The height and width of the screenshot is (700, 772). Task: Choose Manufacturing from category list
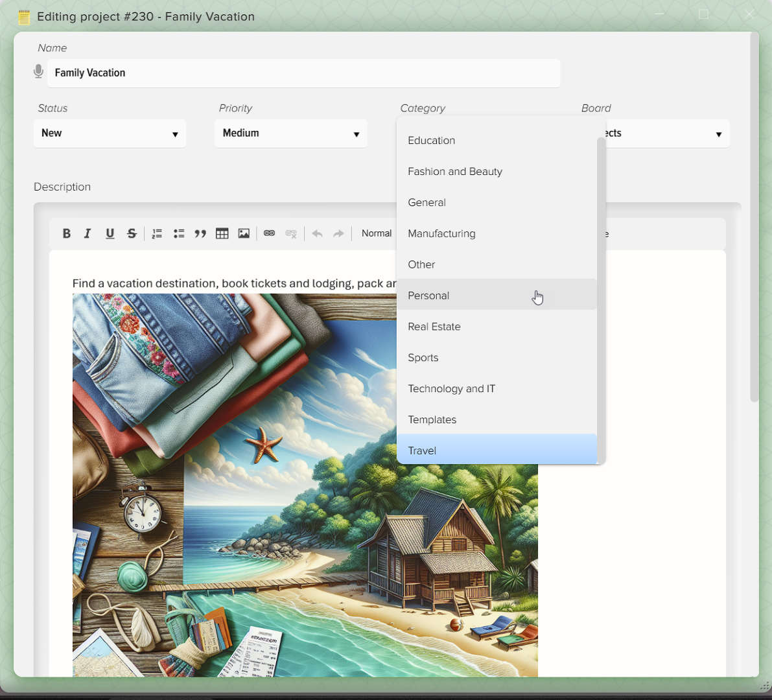click(497, 233)
